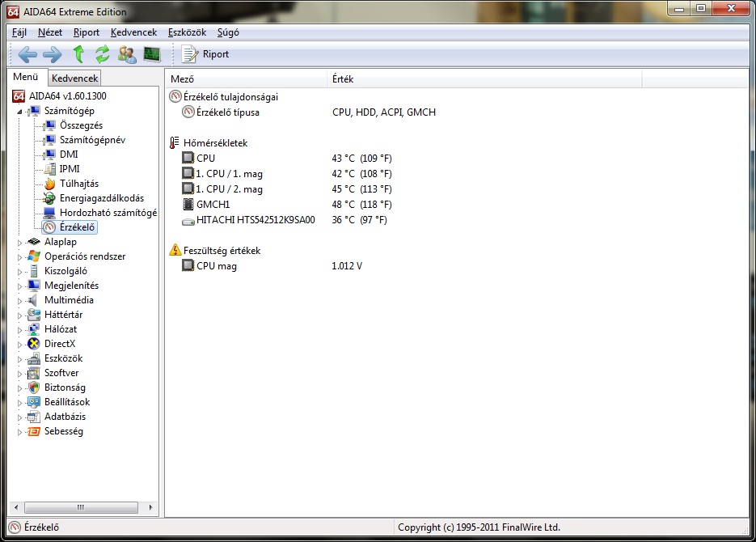This screenshot has width=756, height=542.
Task: Switch to the Menü tab
Action: point(26,77)
